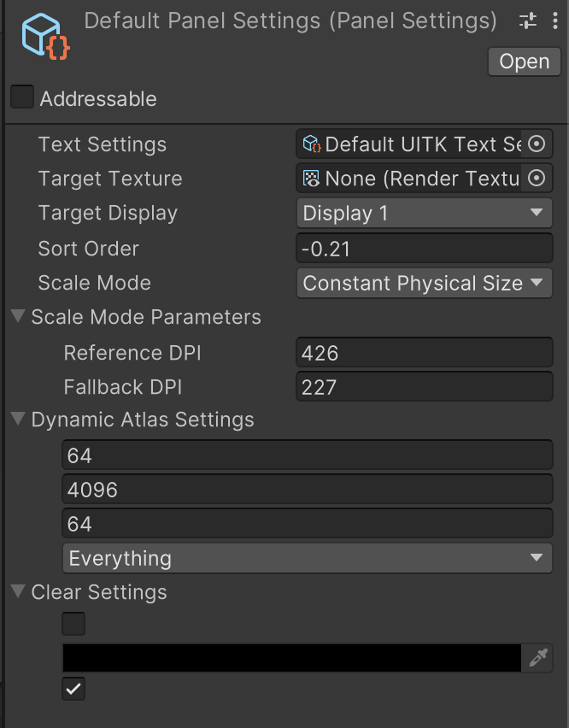569x728 pixels.
Task: Uncheck the bottom Clear Settings checkbox
Action: pos(73,689)
